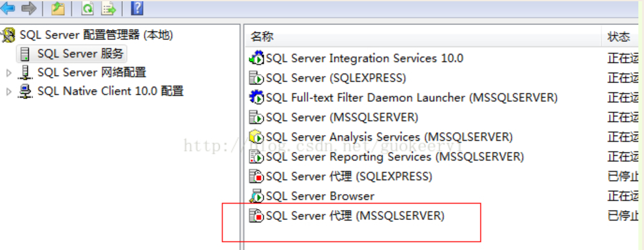Click the blue Back arrow toolbar icon
Screen dimensions: 644x250
click(x=7, y=7)
